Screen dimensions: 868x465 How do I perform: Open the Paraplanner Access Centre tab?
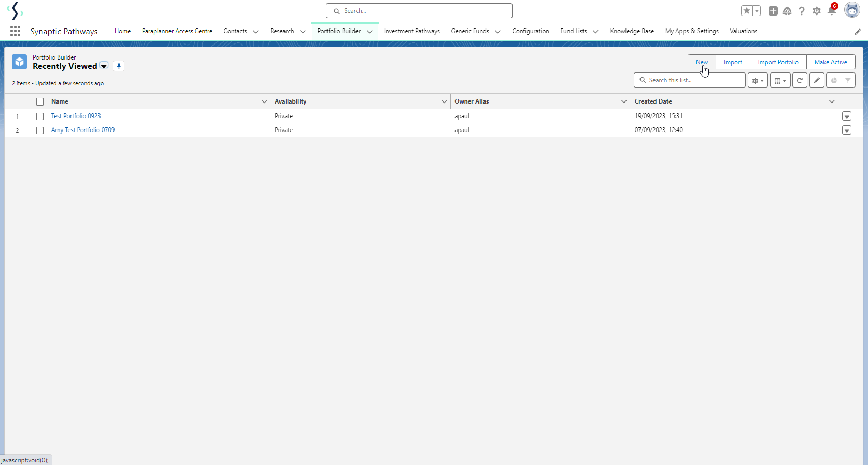tap(177, 31)
